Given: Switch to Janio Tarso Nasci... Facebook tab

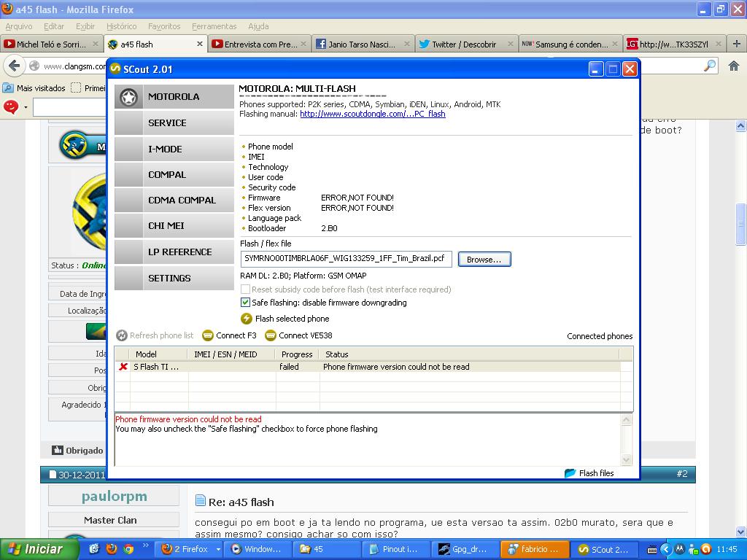Looking at the screenshot, I should 363,44.
